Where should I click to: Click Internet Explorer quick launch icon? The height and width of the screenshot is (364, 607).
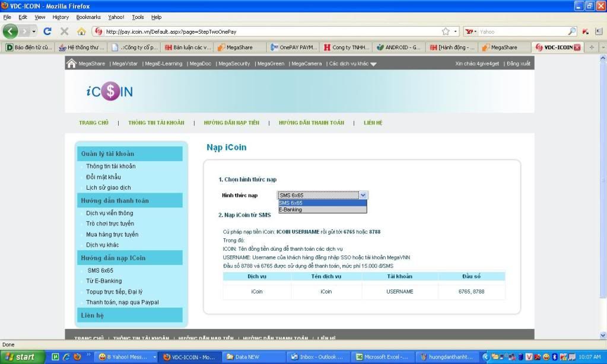66,357
